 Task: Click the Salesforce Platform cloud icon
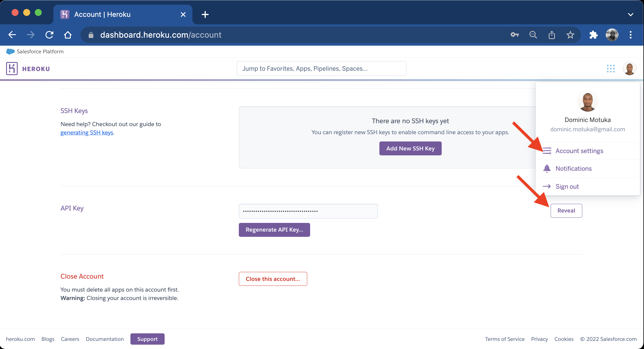pyautogui.click(x=10, y=51)
